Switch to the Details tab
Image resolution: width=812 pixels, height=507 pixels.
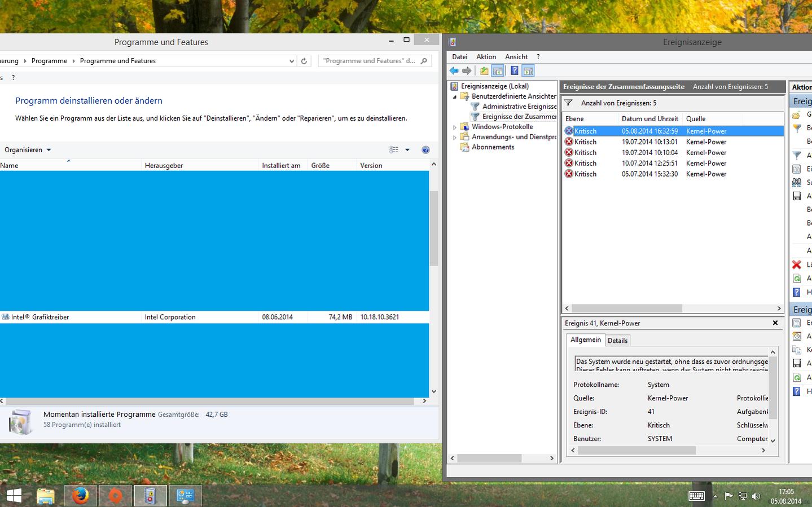[x=617, y=341]
